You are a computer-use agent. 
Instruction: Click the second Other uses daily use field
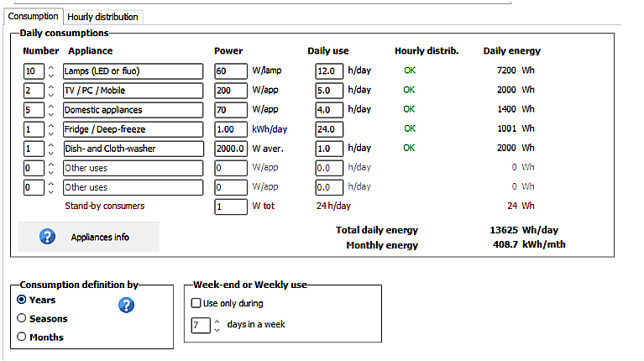coord(329,187)
